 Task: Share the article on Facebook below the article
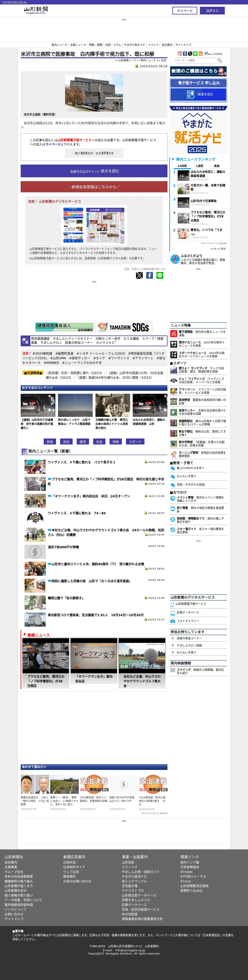[x=150, y=275]
